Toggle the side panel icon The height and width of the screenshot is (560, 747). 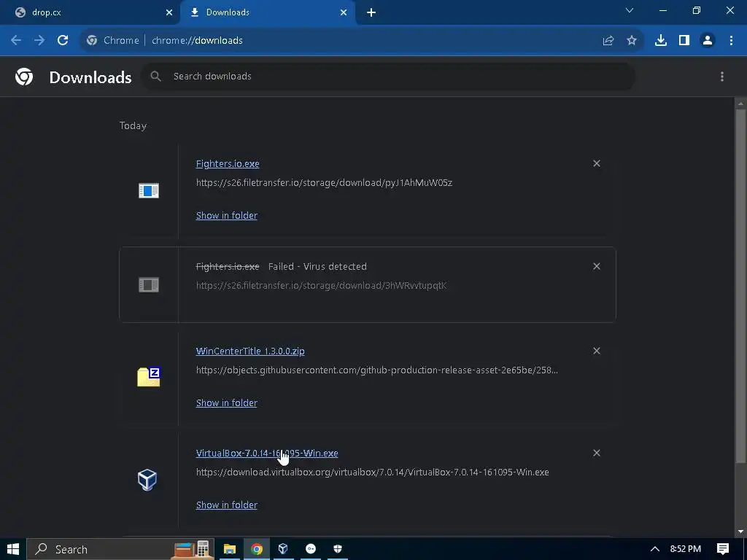[684, 41]
